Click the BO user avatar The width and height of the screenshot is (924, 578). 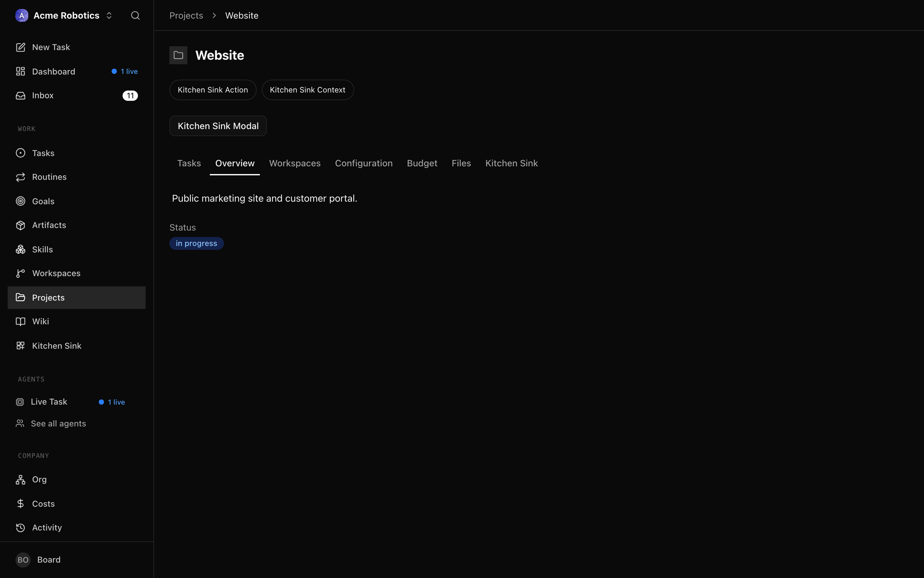[23, 560]
